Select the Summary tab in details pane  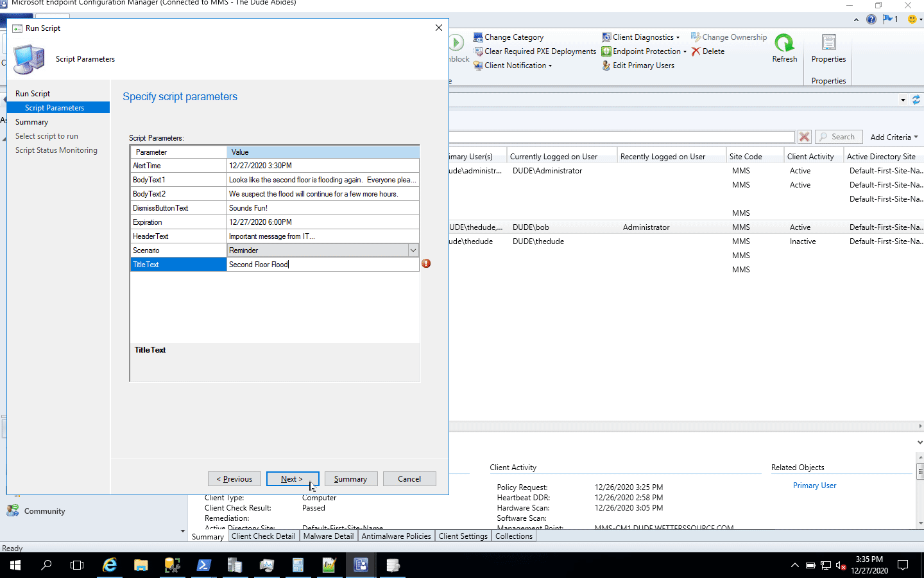click(x=208, y=537)
